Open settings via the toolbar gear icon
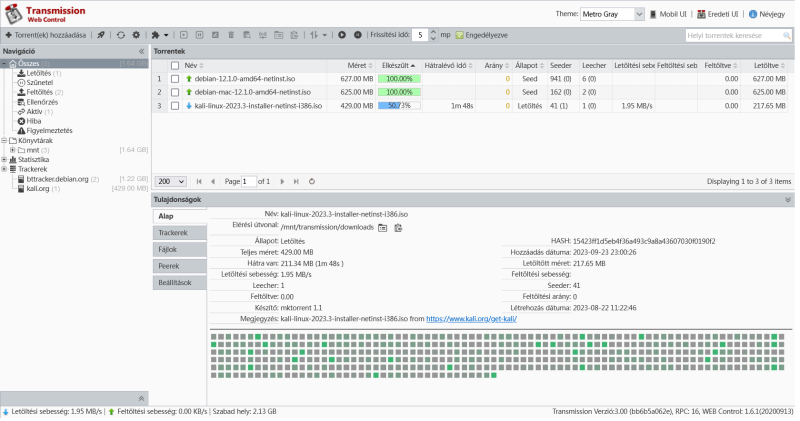The image size is (800, 421). tap(136, 35)
